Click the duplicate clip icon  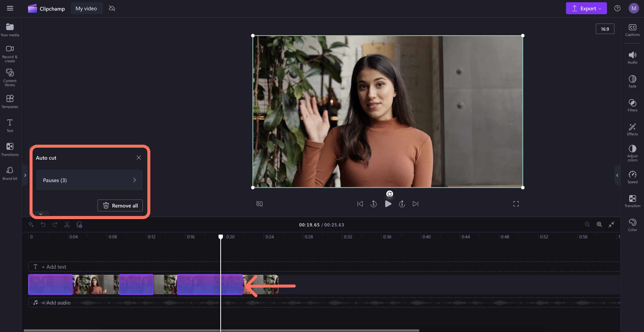[x=79, y=225]
